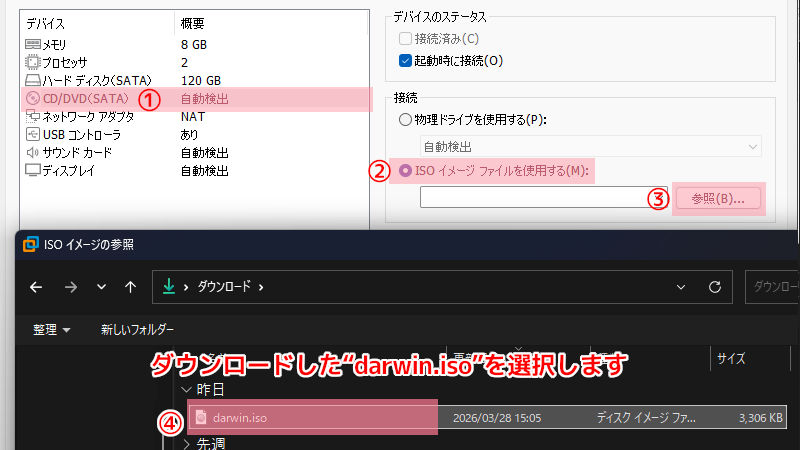Click the 2026/03/28 15:05 date cell
The image size is (800, 450).
point(497,418)
